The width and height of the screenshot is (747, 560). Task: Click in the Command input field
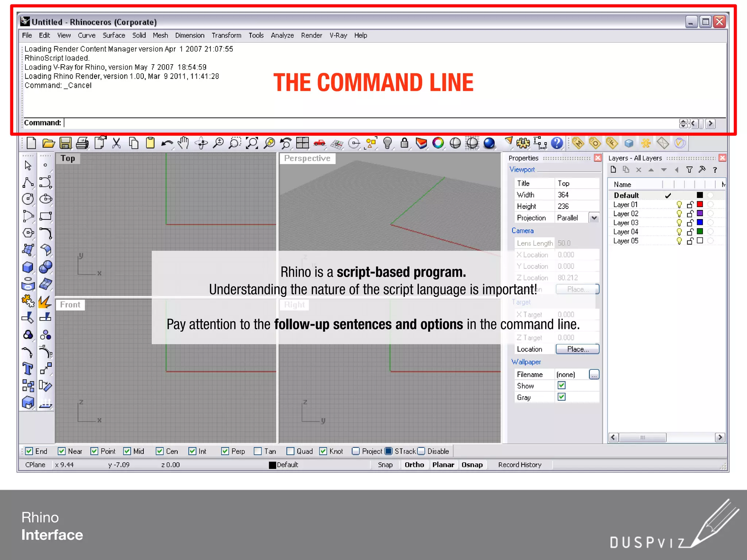point(370,123)
